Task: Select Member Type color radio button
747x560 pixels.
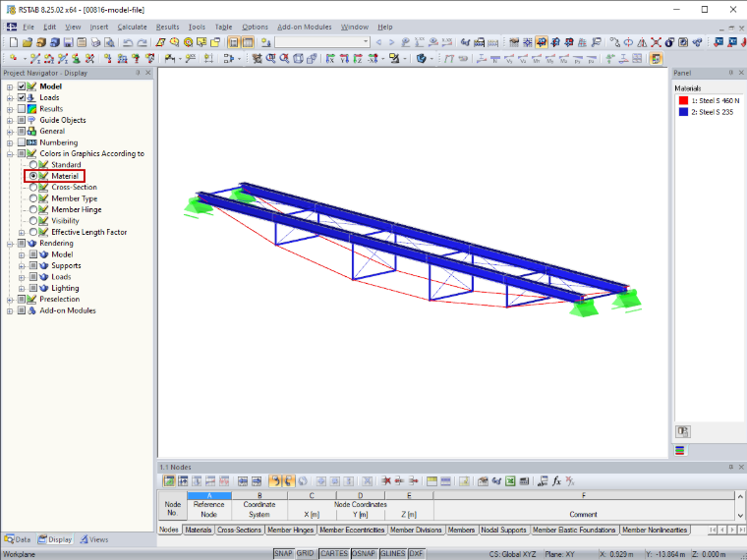Action: tap(32, 198)
